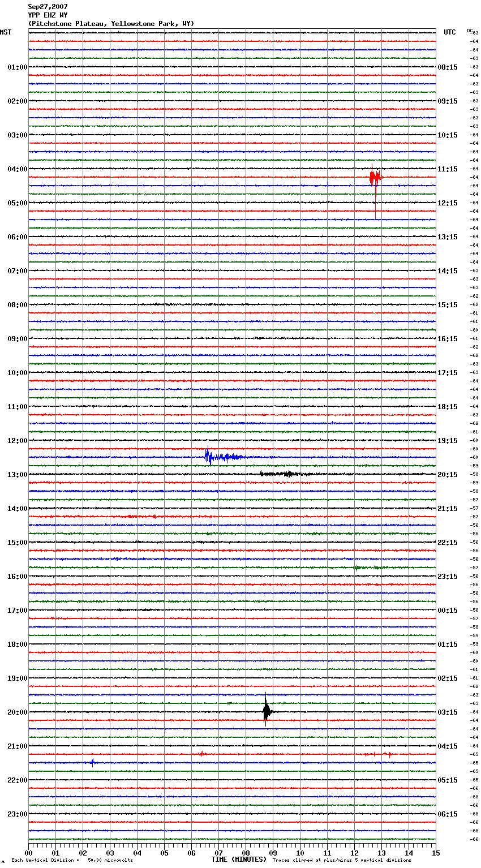Click the 23:15 UTC time label
The height and width of the screenshot is (868, 481).
coord(448,577)
